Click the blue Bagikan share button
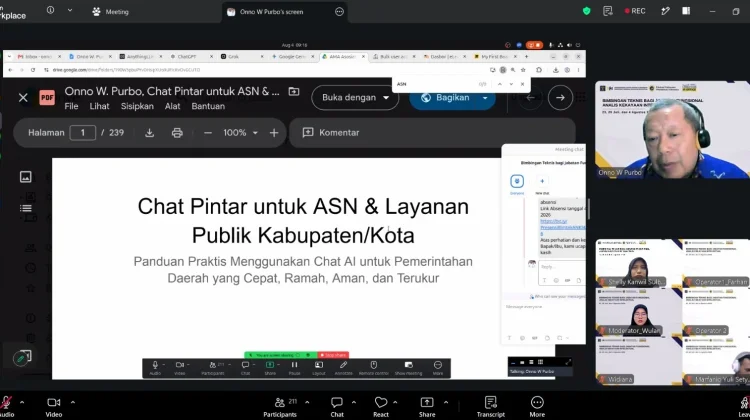750x420 pixels. [x=445, y=98]
